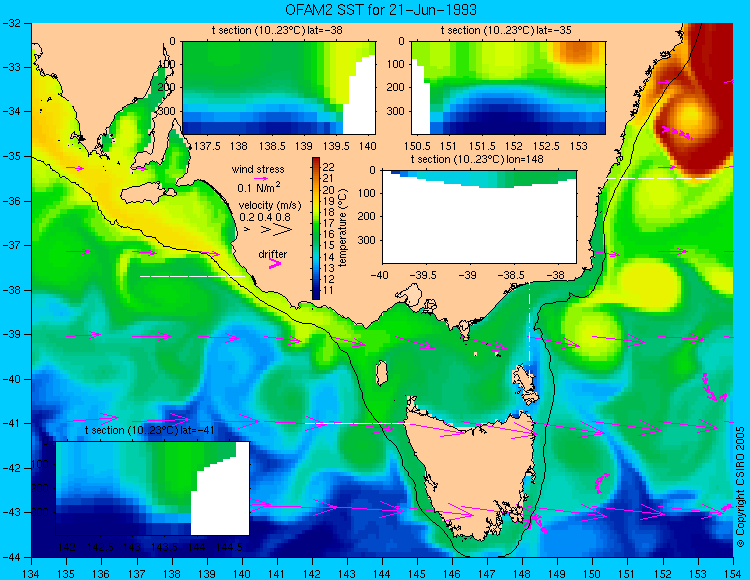Click main map latitude label '-36'
This screenshot has height=580, width=750.
[11, 201]
